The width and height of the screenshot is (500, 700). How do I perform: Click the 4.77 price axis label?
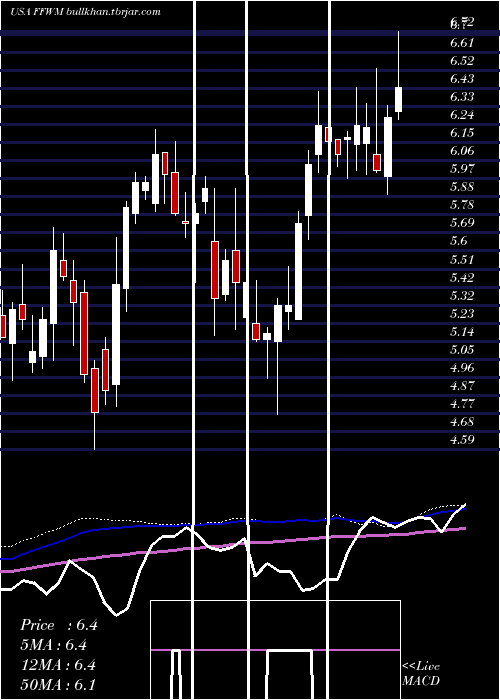462,404
